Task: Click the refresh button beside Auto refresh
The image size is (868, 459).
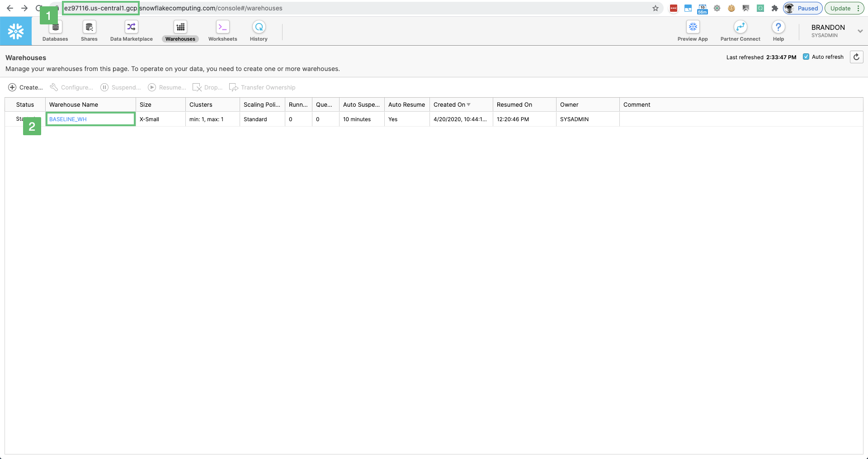Action: pos(856,57)
